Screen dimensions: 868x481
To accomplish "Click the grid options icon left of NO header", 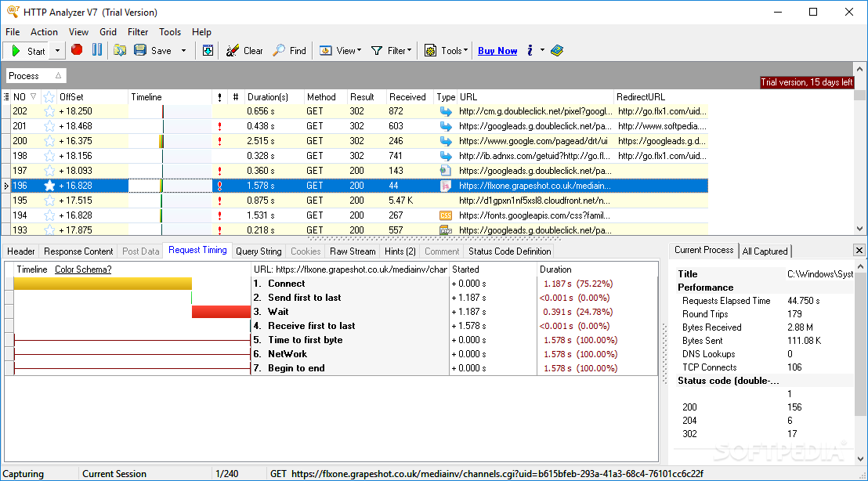I will point(6,97).
